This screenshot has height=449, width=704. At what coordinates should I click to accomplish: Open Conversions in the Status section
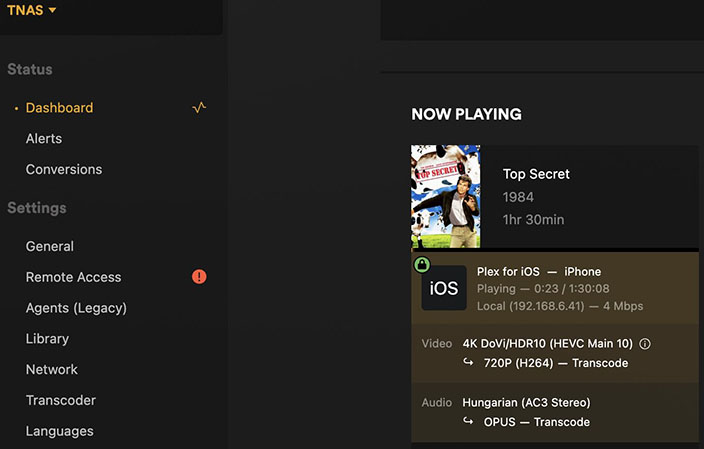tap(64, 169)
